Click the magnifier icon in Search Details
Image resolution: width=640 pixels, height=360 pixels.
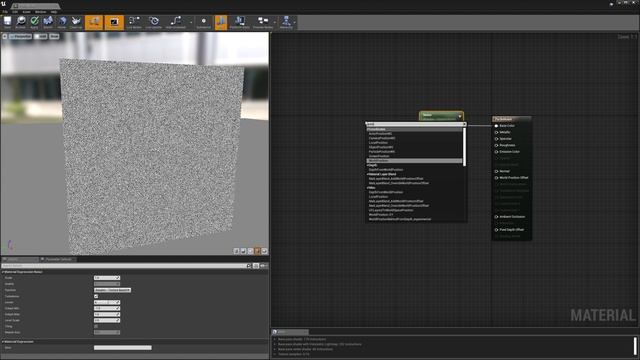tap(249, 266)
